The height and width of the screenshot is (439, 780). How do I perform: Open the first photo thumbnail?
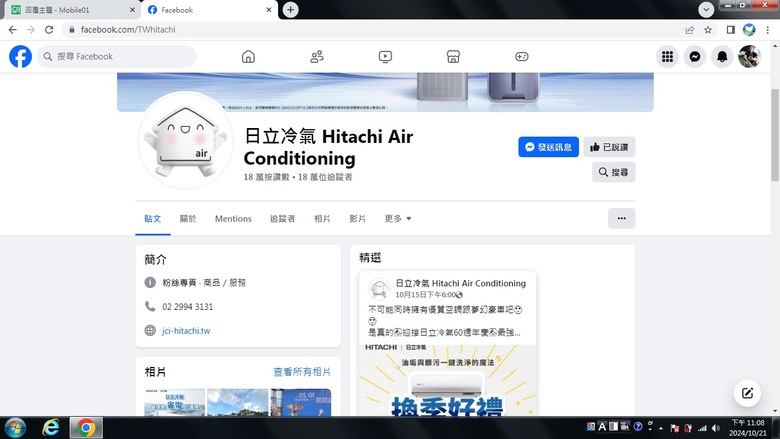coord(175,402)
